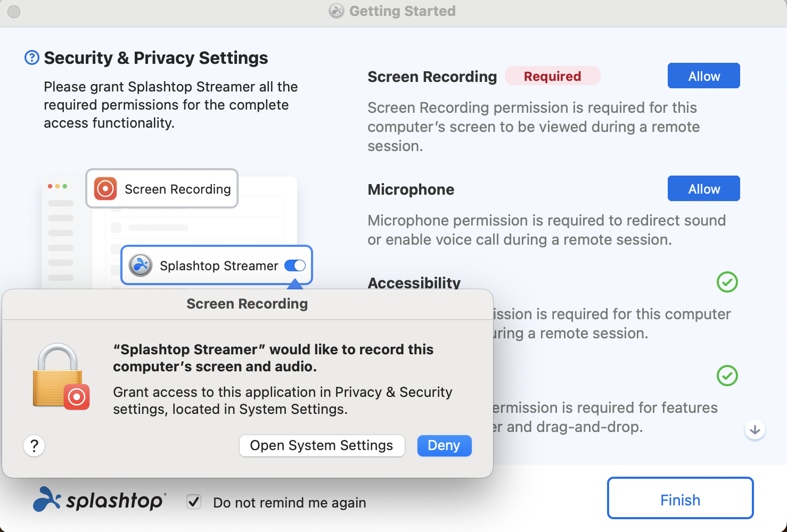Viewport: 787px width, 532px height.
Task: Click the red Required badge
Action: point(553,76)
